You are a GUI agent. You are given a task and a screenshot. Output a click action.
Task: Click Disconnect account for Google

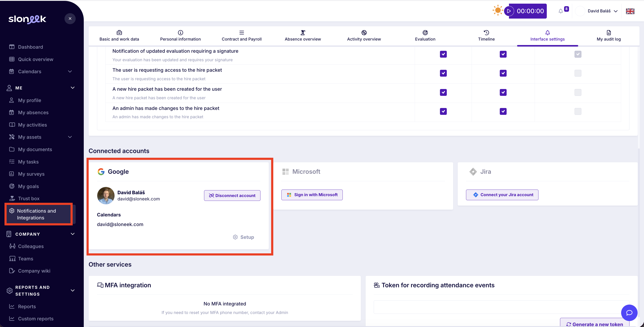(232, 195)
